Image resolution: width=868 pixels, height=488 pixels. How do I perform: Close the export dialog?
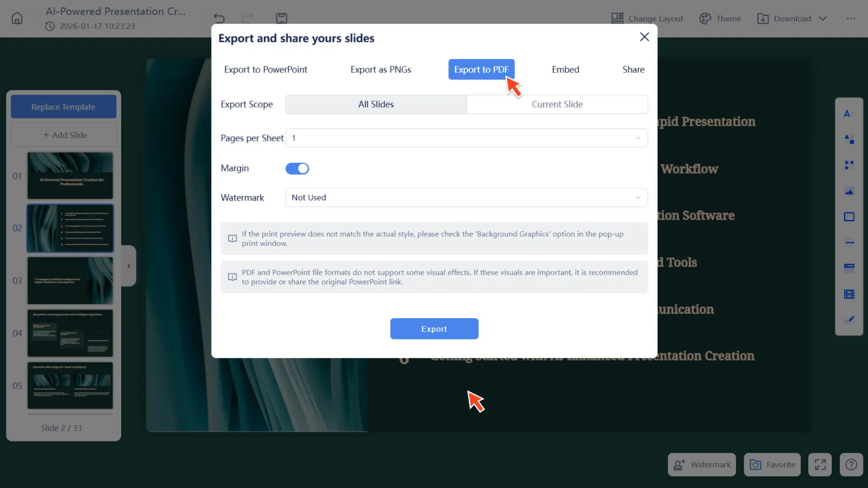pos(644,37)
